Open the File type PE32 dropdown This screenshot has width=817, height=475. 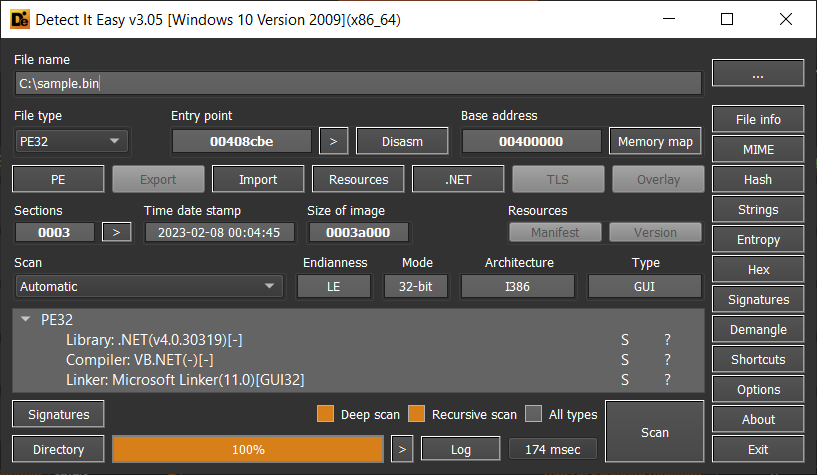tap(71, 142)
